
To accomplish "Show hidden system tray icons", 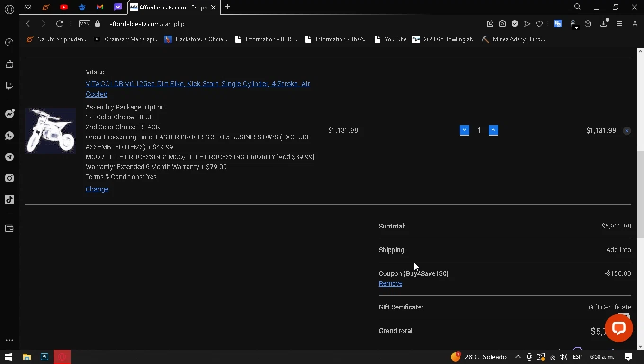I will (518, 357).
